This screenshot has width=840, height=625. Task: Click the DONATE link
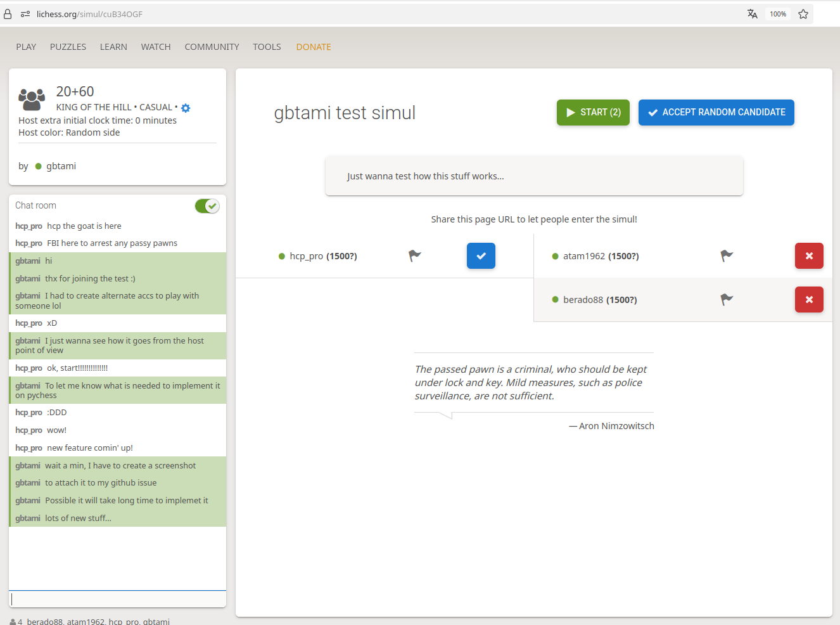[314, 47]
